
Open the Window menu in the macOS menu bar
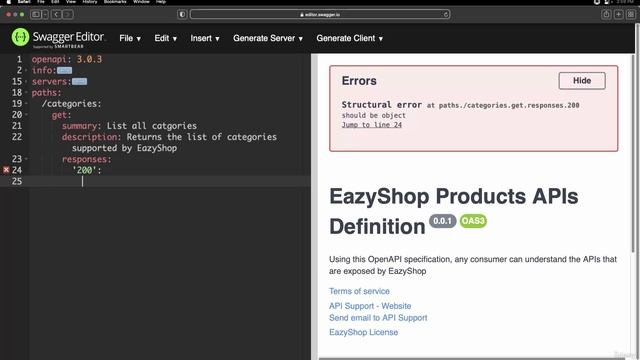(x=141, y=2)
